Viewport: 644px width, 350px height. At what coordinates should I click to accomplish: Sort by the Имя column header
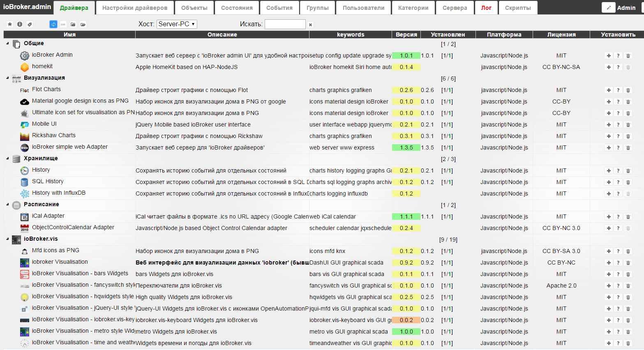click(x=69, y=35)
